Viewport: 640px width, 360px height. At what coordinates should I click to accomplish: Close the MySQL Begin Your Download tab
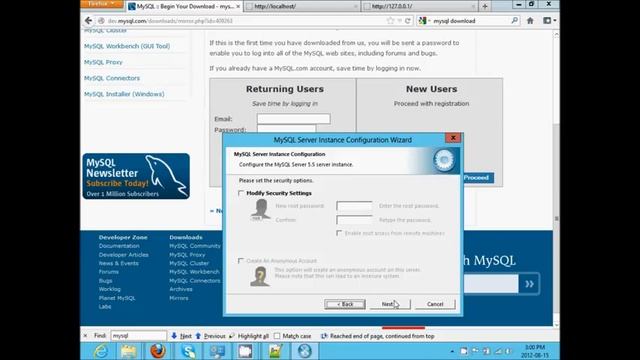238,6
